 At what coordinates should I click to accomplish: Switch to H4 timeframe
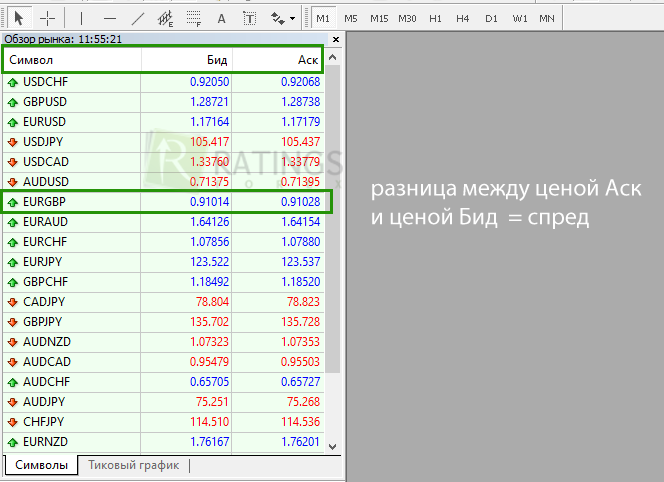click(462, 18)
